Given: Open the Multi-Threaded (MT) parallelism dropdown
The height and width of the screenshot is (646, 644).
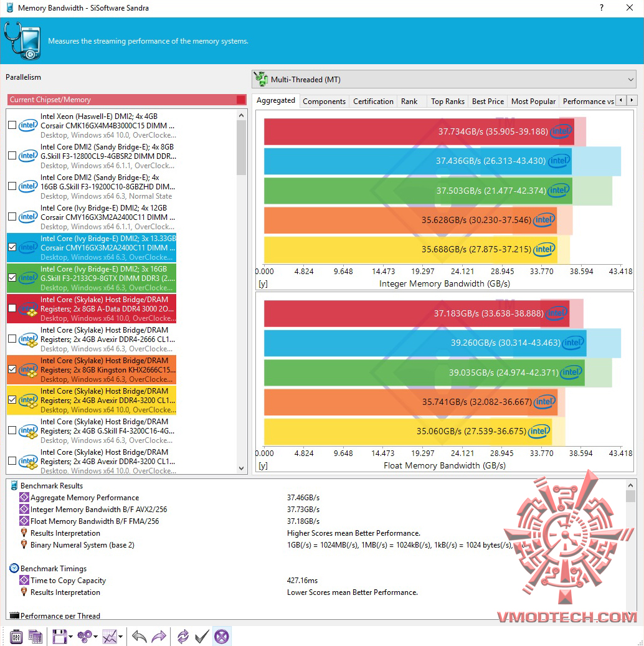Looking at the screenshot, I should tap(444, 79).
